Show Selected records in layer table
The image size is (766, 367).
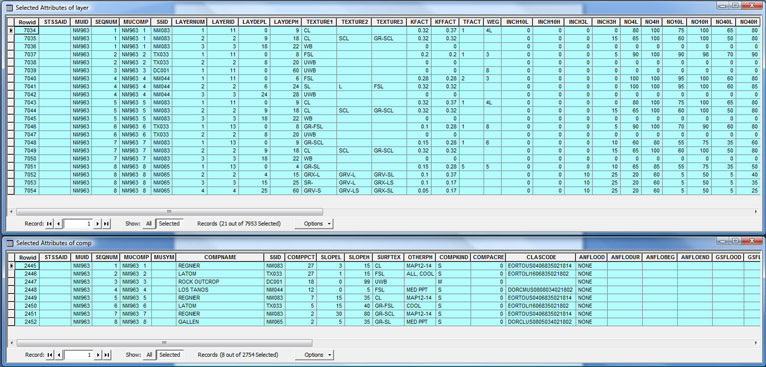tap(170, 223)
